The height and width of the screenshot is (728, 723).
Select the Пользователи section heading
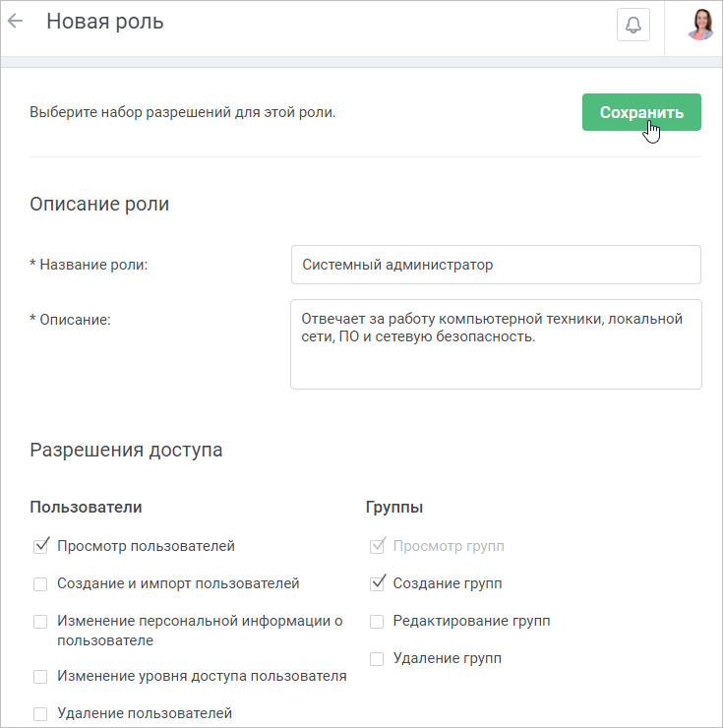click(86, 507)
